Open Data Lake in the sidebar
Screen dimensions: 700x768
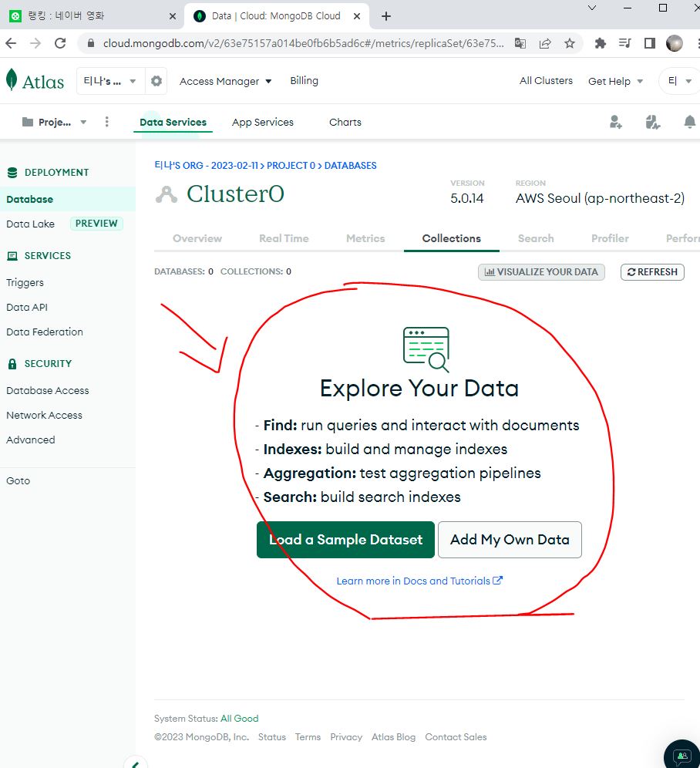click(30, 224)
